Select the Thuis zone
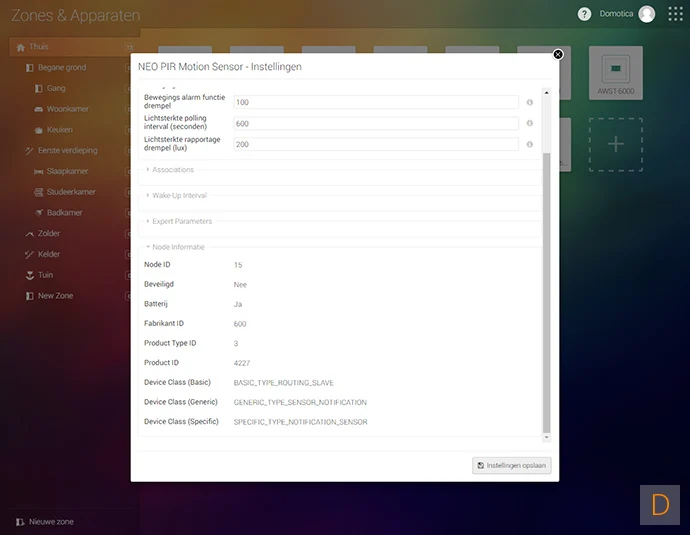 click(71, 47)
